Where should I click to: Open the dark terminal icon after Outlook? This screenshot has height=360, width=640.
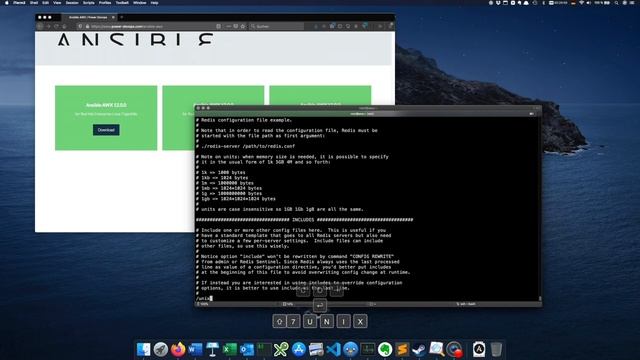click(x=264, y=349)
